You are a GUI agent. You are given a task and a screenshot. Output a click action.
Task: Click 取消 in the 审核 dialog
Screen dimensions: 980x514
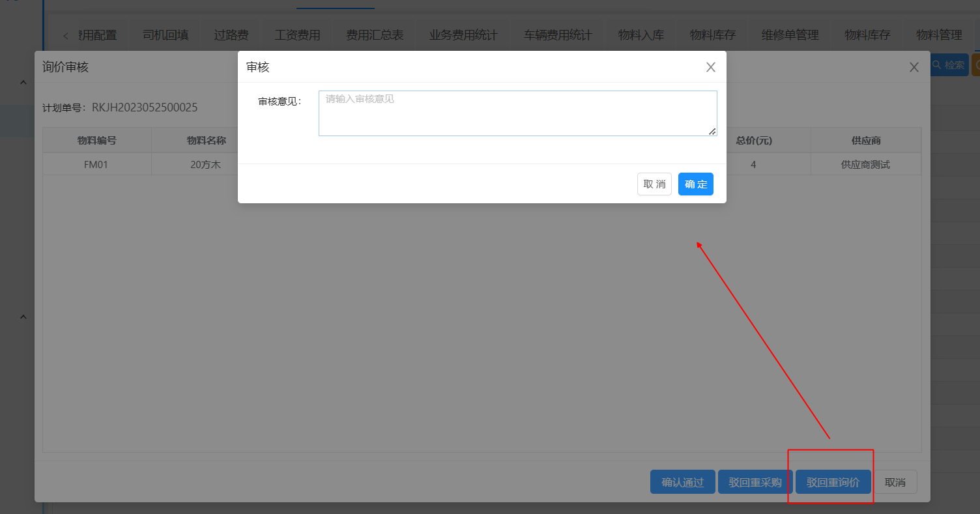coord(654,184)
